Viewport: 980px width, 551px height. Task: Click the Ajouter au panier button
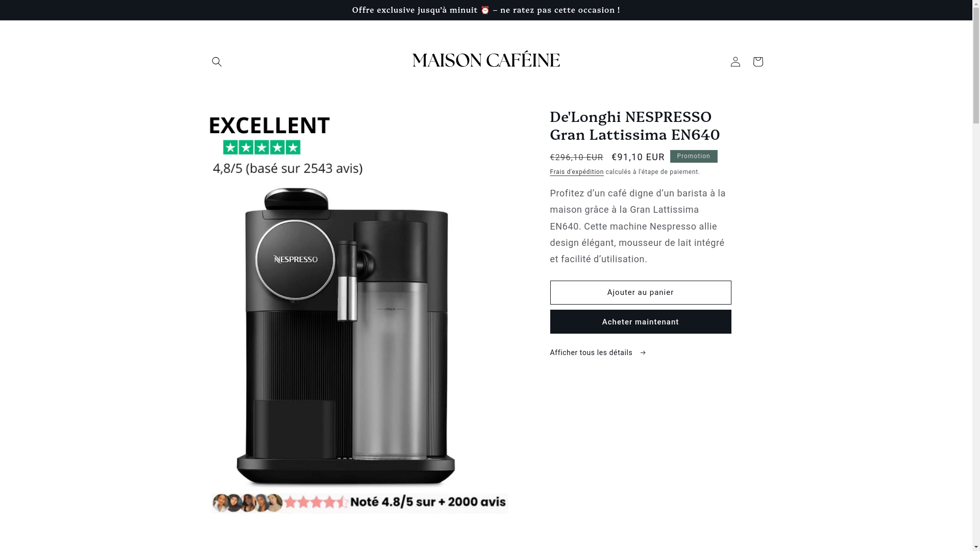point(640,292)
